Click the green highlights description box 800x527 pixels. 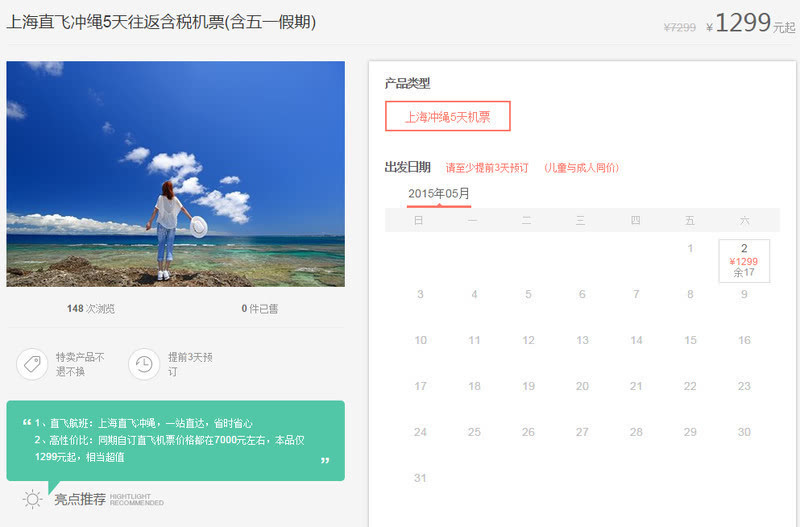point(175,440)
